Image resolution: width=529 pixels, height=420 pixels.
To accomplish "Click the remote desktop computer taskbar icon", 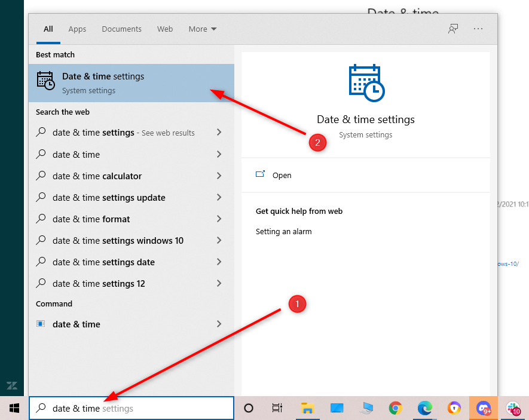I will coord(366,408).
